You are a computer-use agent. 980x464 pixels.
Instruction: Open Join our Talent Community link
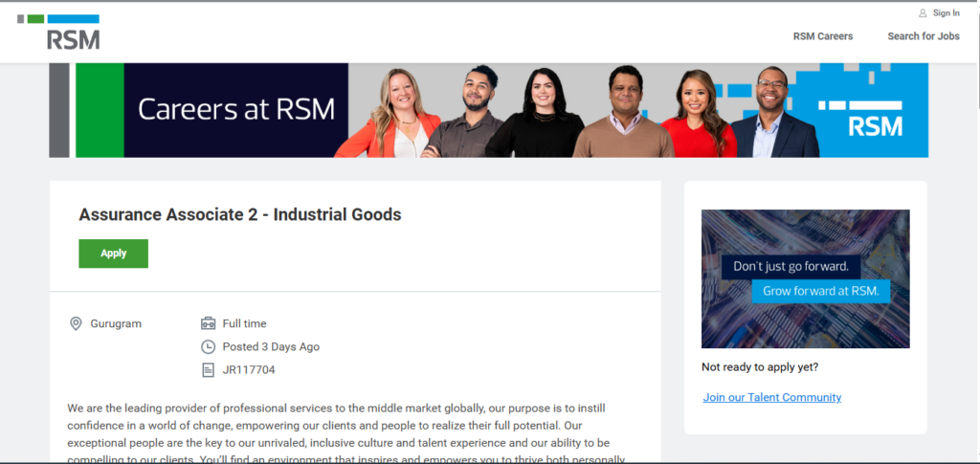(x=772, y=397)
